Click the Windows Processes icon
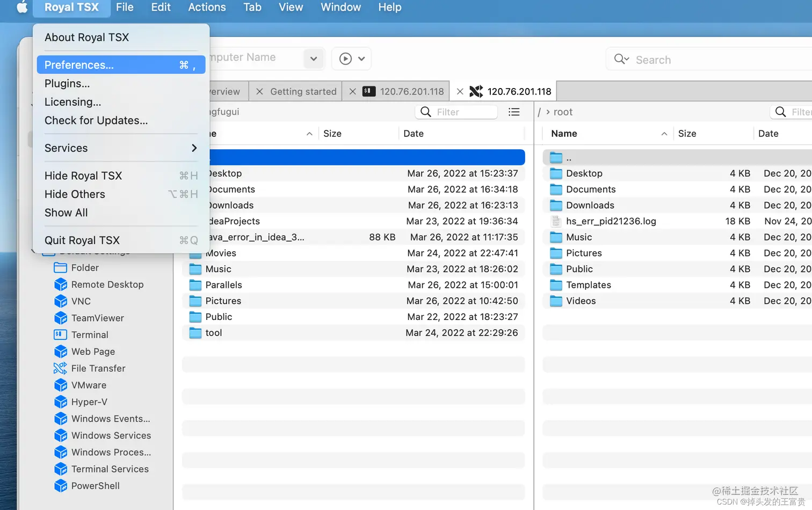 pyautogui.click(x=61, y=452)
